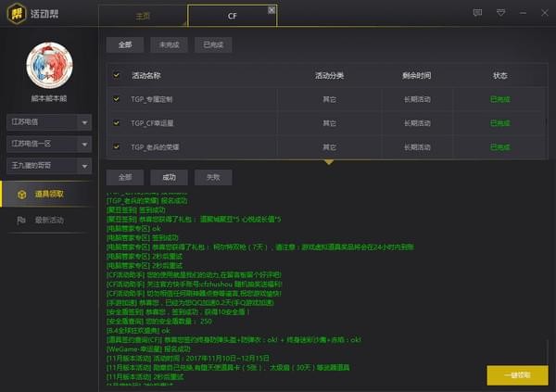Click log line mentioning 柯尔特双枪（7天）

[x=260, y=247]
